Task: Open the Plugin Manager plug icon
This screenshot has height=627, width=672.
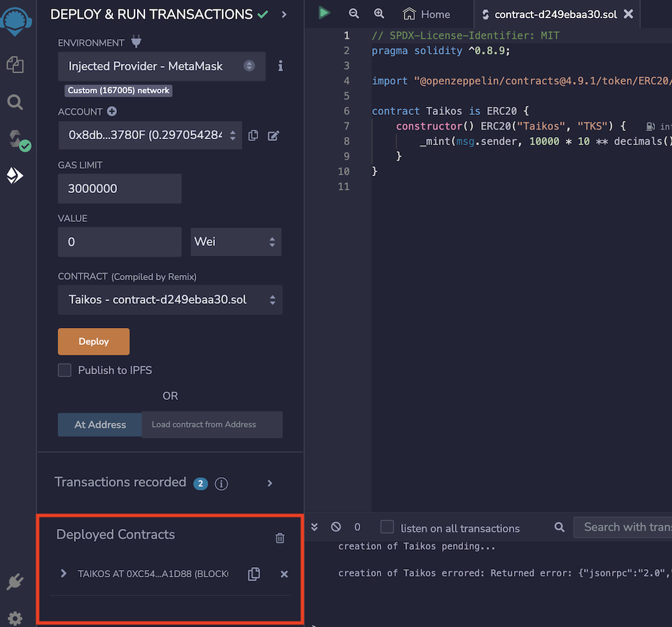Action: pos(15,582)
